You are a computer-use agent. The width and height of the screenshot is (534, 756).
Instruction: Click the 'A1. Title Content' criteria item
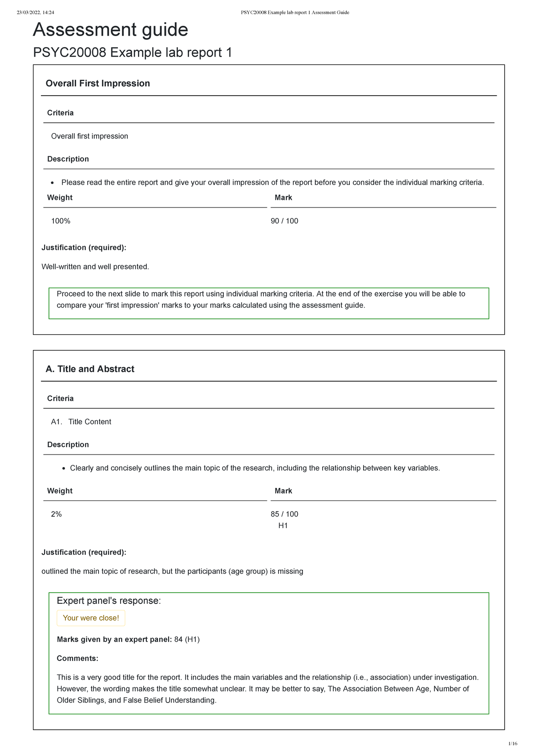click(81, 422)
